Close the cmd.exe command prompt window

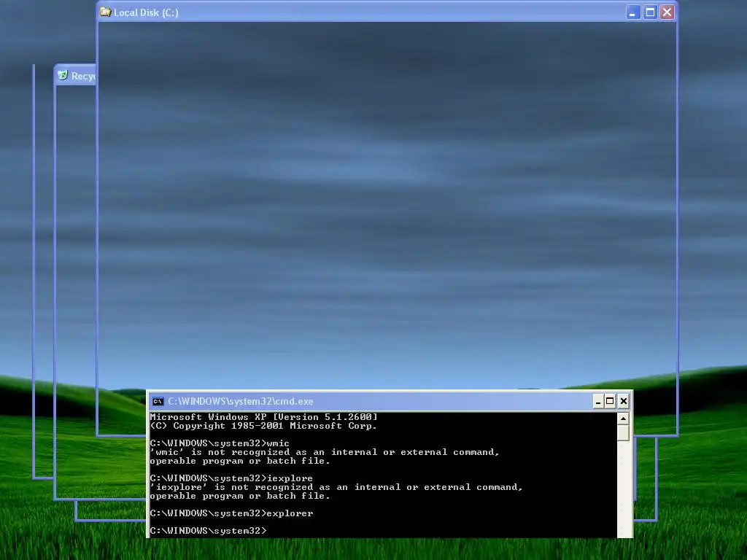tap(624, 402)
